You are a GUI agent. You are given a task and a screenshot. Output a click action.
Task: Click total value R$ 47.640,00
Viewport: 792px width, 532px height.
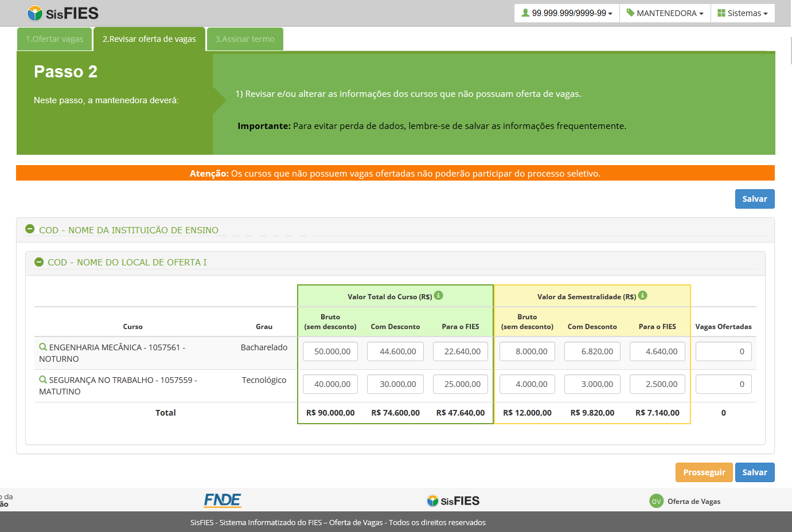coord(461,413)
